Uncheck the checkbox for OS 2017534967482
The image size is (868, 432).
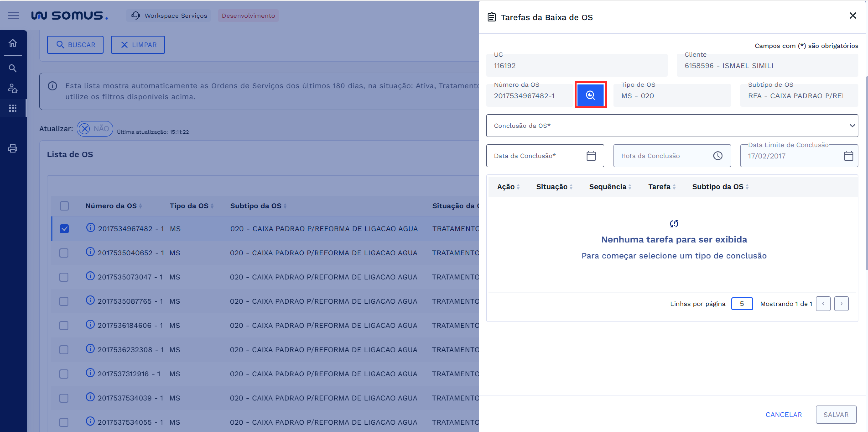(64, 229)
